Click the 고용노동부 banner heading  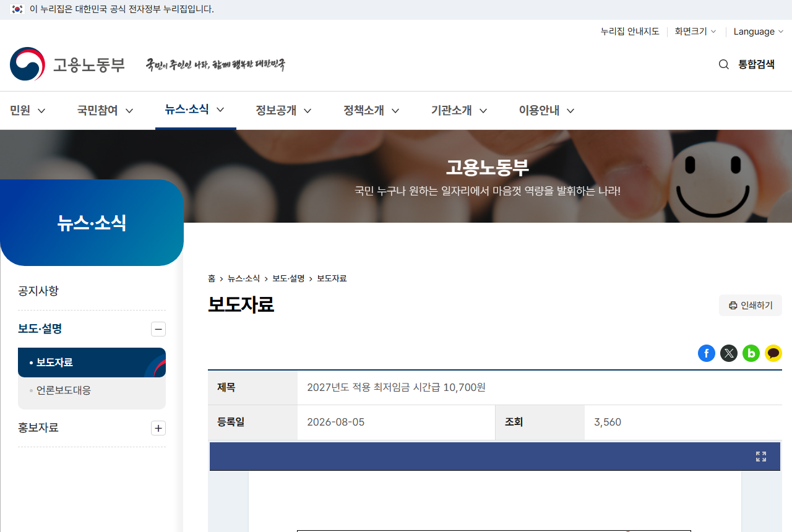pos(488,167)
